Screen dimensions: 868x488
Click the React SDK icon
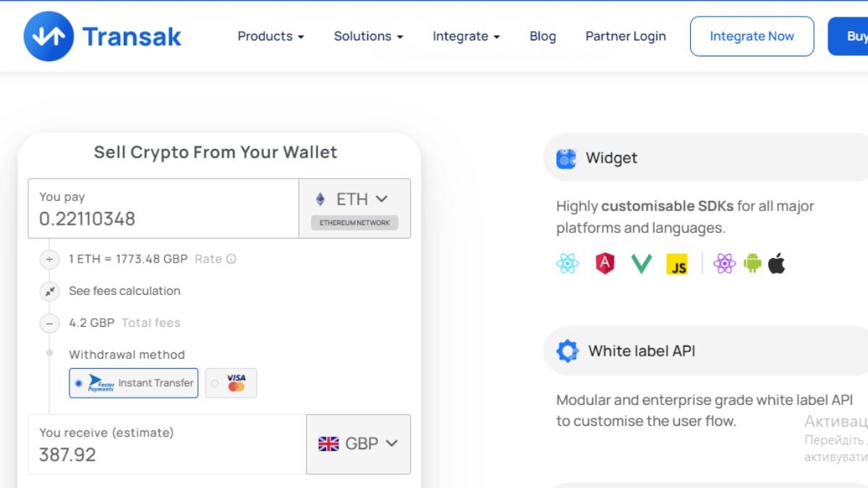pyautogui.click(x=568, y=264)
